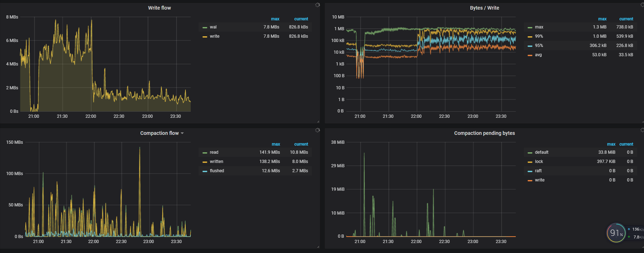Open the Bytes / Write panel title menu
The width and height of the screenshot is (644, 253).
tap(484, 8)
